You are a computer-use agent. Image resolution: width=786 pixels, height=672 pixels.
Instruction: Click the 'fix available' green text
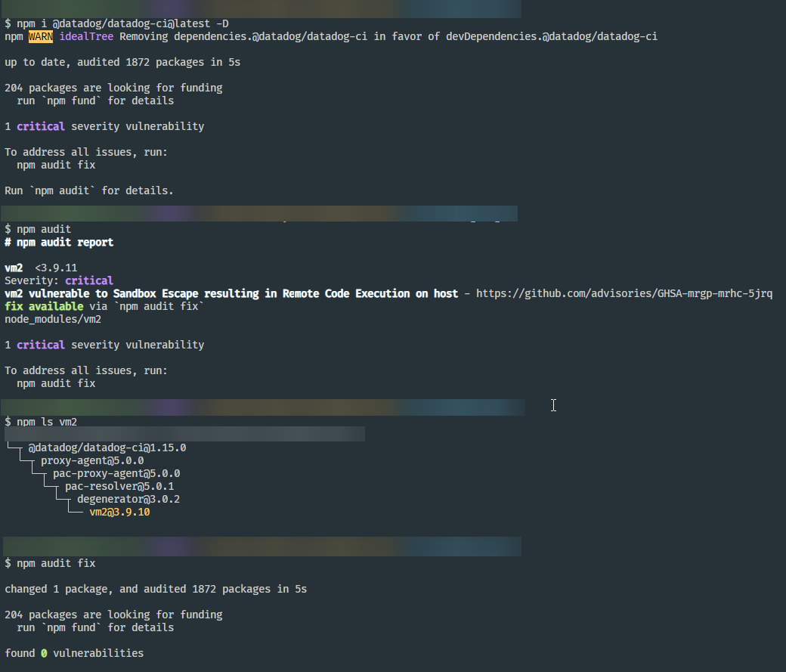coord(44,306)
